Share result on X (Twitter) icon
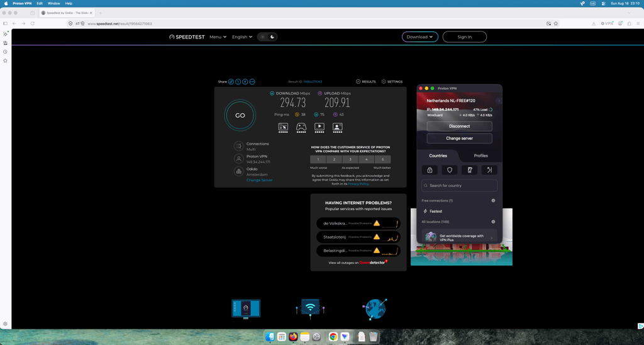644x345 pixels. pyautogui.click(x=238, y=82)
